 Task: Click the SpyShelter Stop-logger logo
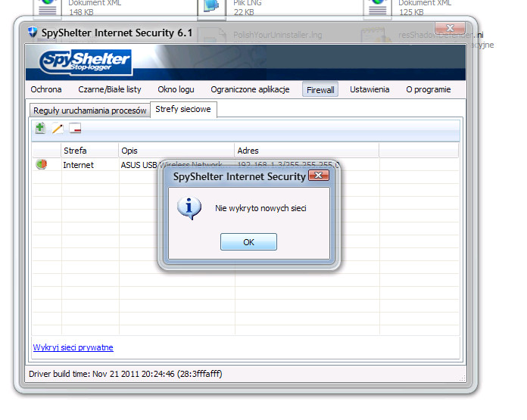tap(86, 62)
